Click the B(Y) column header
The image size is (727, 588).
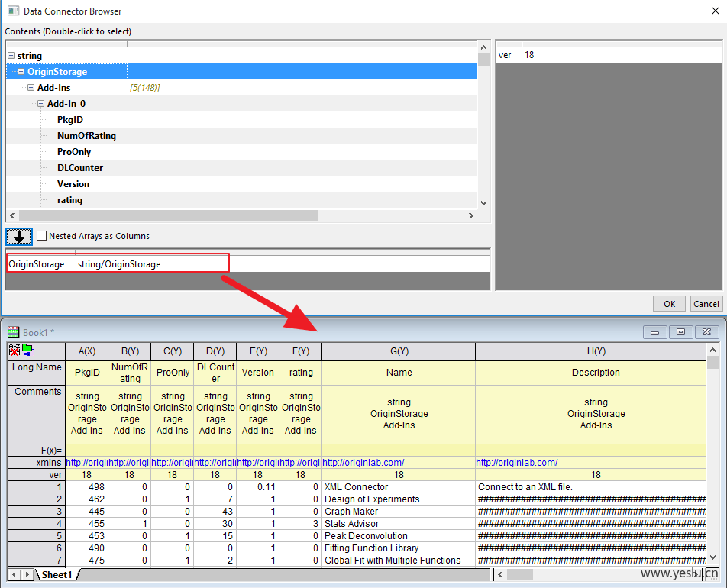tap(130, 351)
